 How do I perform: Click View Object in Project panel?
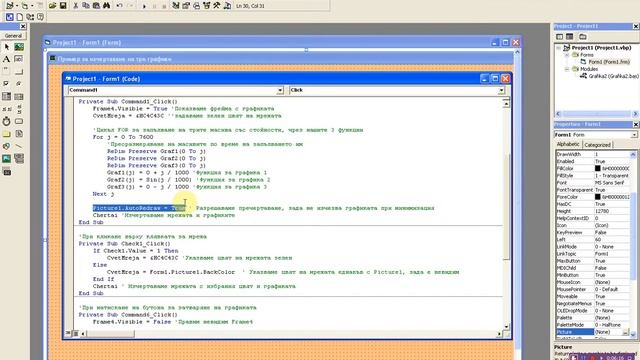[x=570, y=37]
